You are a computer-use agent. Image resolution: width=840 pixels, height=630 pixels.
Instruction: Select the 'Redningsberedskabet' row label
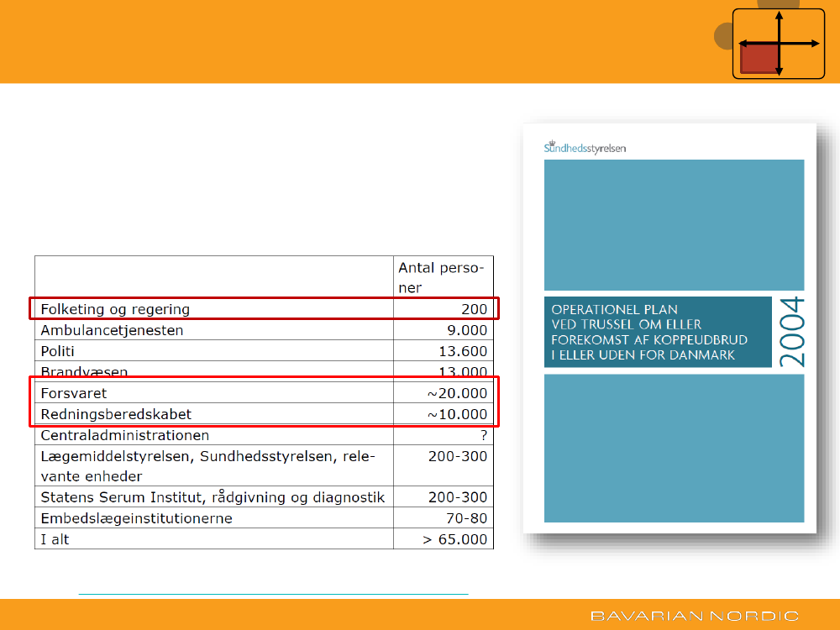tap(116, 414)
